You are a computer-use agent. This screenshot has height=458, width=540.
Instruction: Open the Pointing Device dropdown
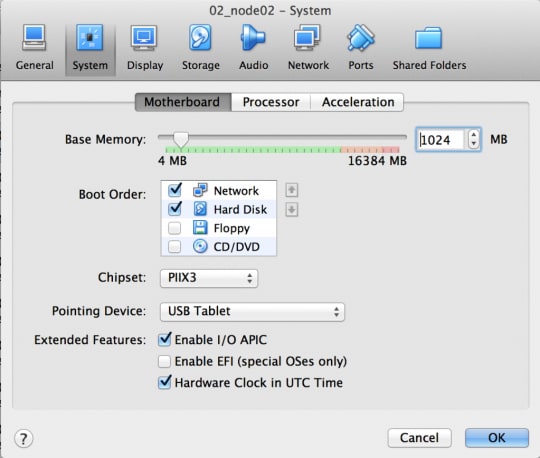point(252,312)
